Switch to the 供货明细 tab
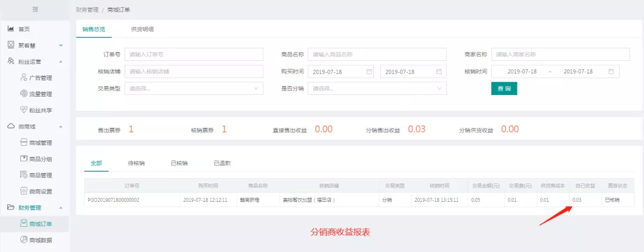This screenshot has width=644, height=252. [x=143, y=29]
